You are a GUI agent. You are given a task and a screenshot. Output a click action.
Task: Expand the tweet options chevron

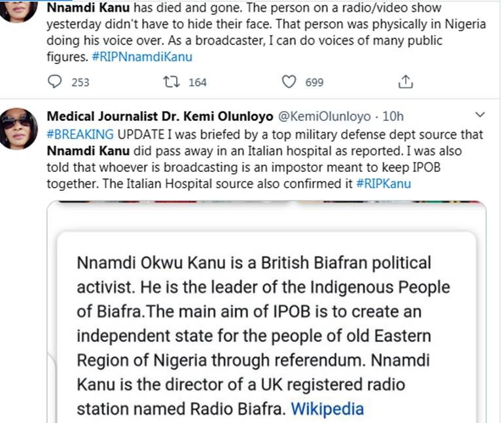pyautogui.click(x=479, y=116)
